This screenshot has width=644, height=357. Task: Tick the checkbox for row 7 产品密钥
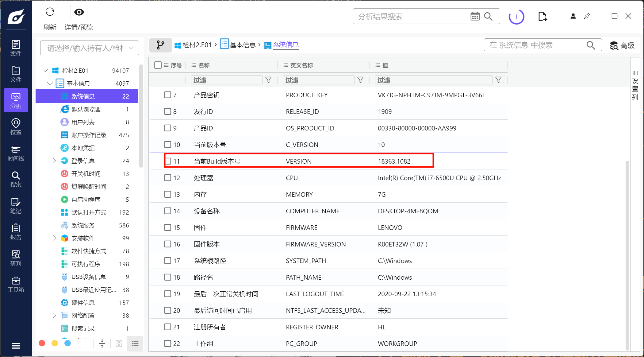point(167,95)
